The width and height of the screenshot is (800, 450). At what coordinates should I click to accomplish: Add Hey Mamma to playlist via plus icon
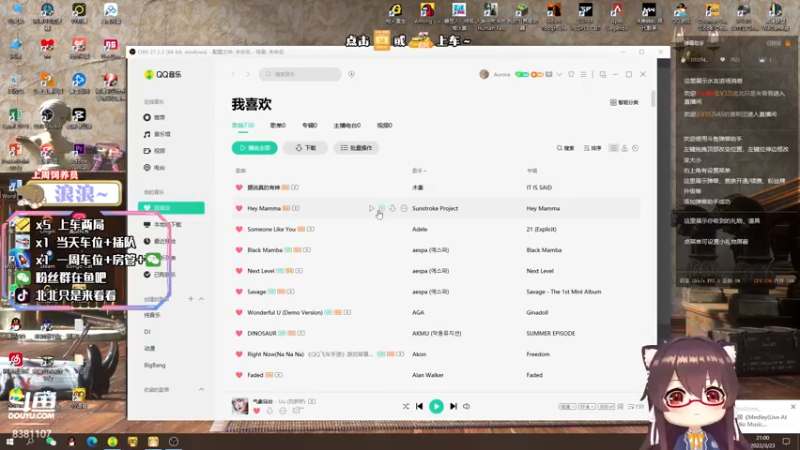382,208
